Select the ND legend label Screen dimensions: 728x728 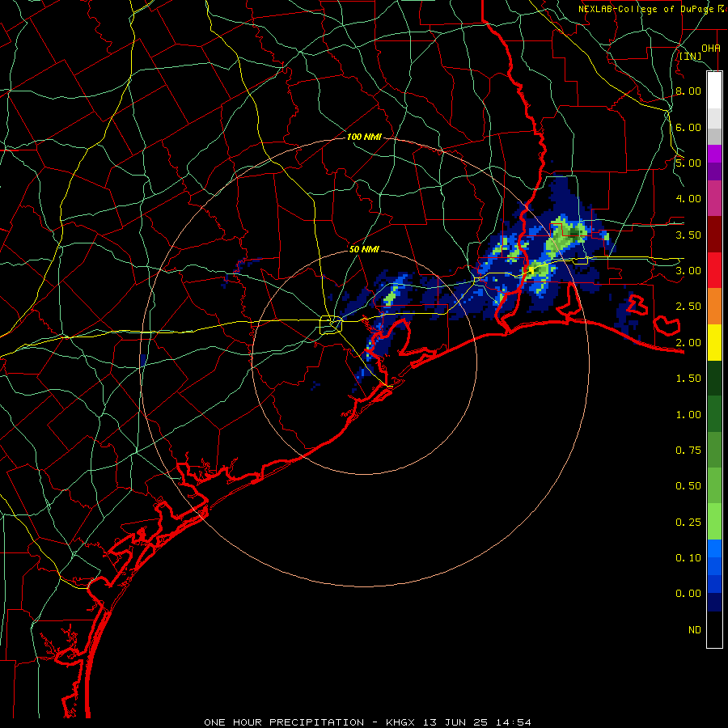pos(695,630)
